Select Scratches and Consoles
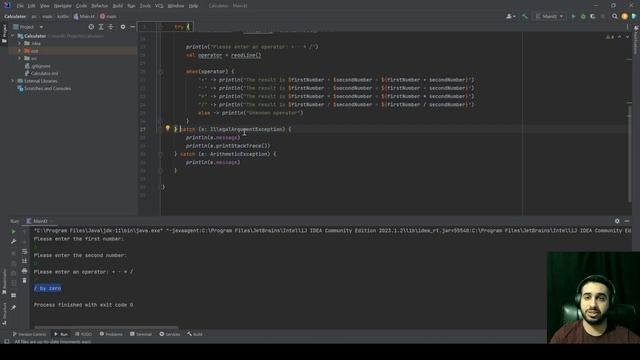Screen dimensions: 640x360 click(x=44, y=89)
